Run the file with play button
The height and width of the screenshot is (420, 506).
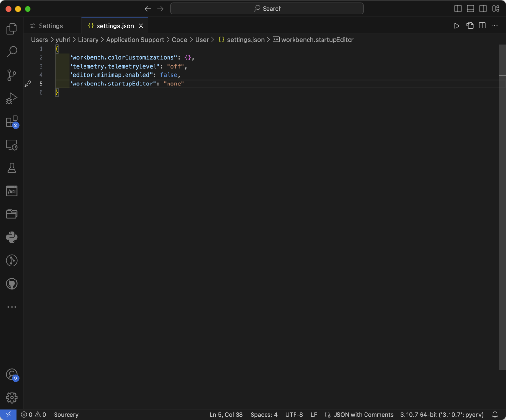(457, 26)
